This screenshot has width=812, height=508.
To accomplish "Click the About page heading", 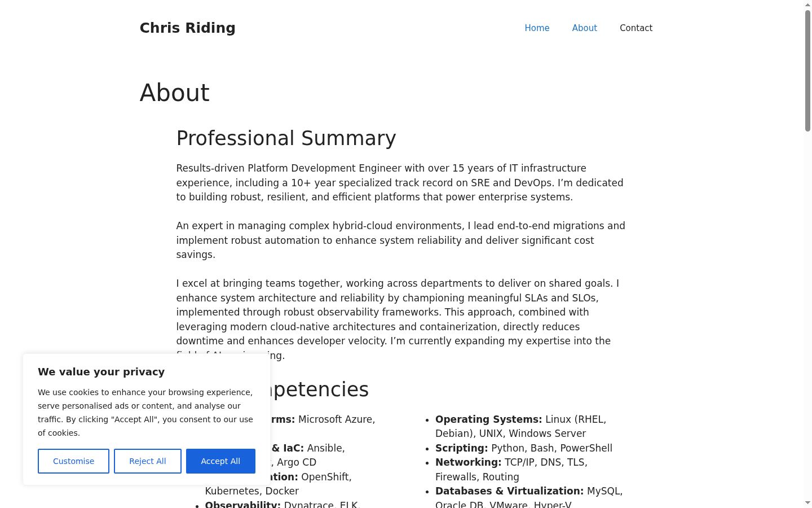I will click(x=174, y=93).
